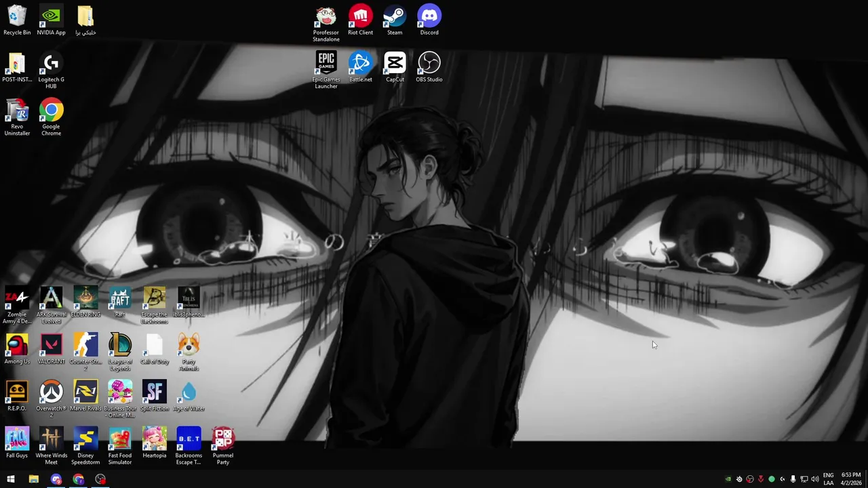Click the Pummel Party icon
The height and width of the screenshot is (488, 868).
click(223, 447)
